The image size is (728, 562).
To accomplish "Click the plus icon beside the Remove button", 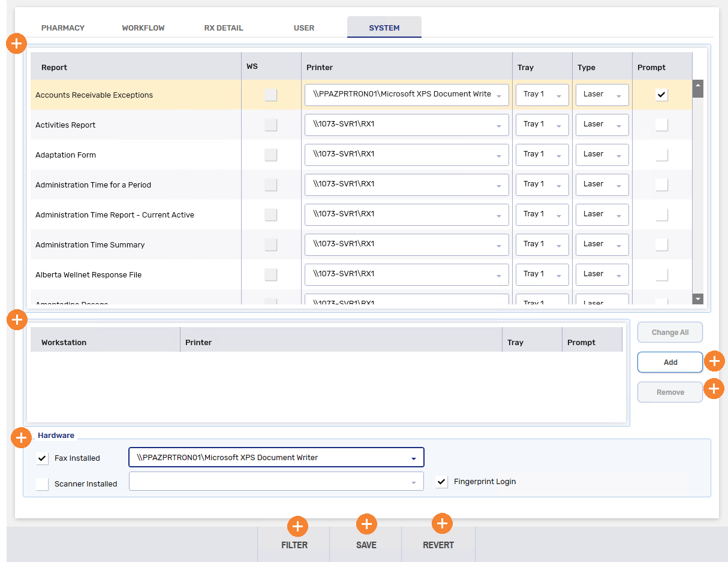I will (x=714, y=388).
